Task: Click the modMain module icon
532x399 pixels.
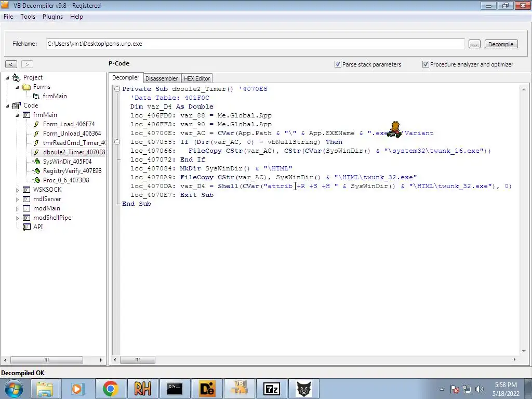Action: (x=26, y=208)
